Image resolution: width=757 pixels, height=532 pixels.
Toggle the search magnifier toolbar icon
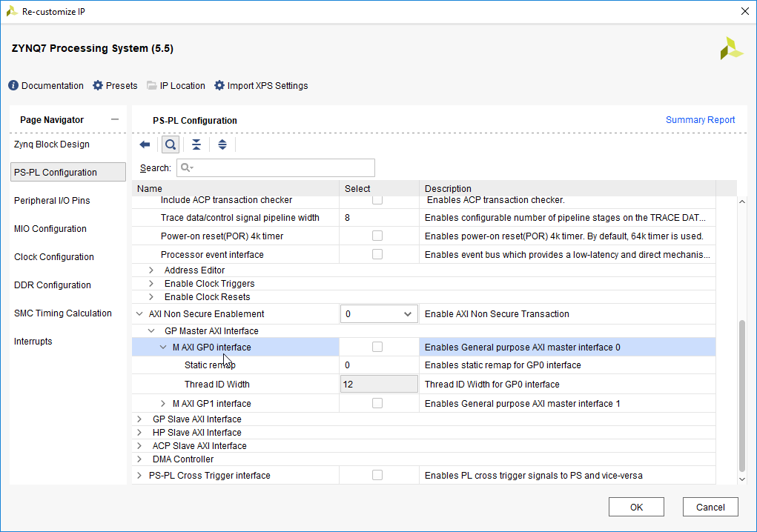pos(171,144)
